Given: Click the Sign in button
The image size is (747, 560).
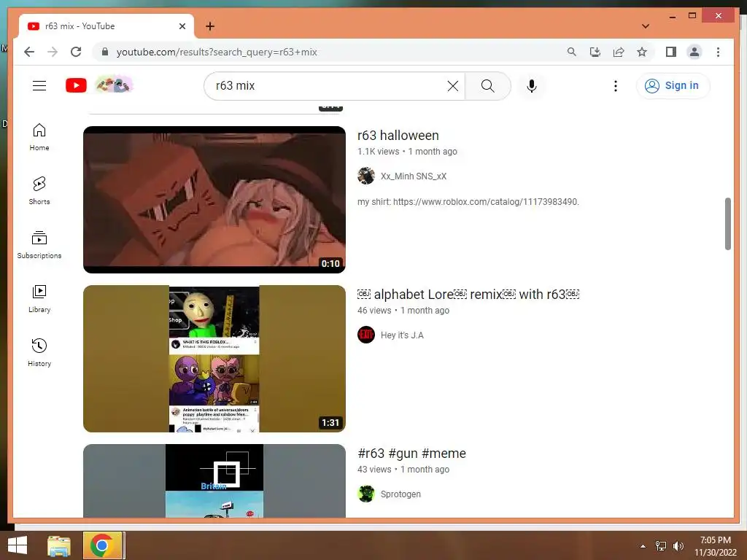Looking at the screenshot, I should click(673, 86).
